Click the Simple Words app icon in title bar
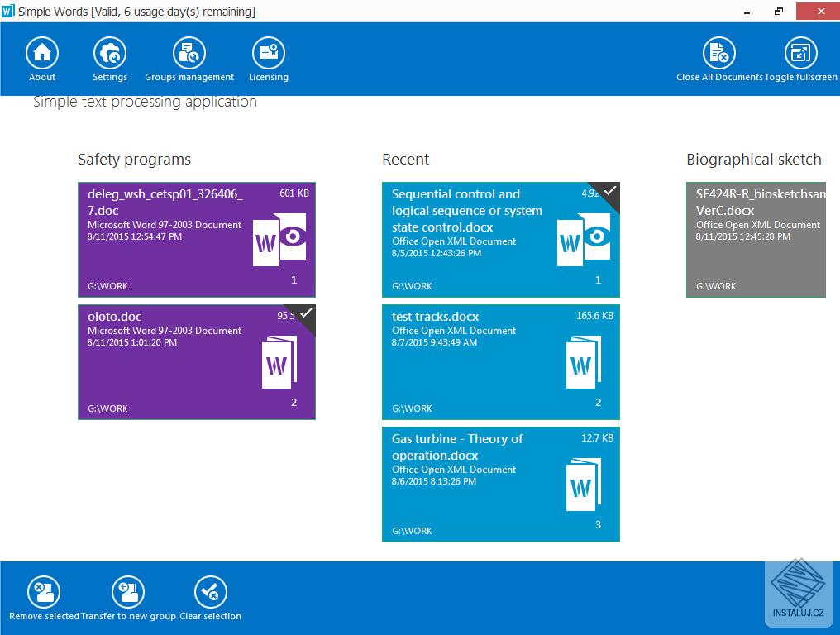 pos(8,12)
